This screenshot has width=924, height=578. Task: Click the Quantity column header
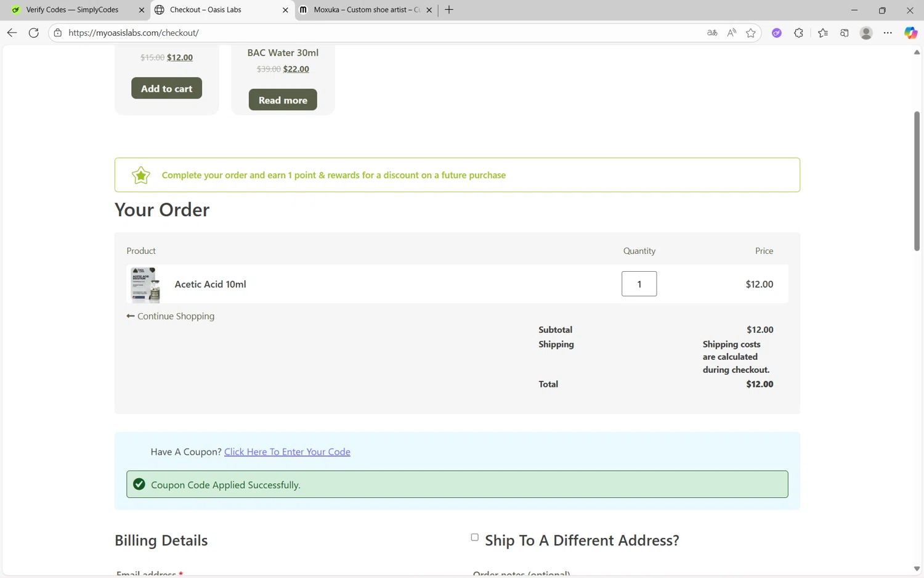click(x=639, y=251)
